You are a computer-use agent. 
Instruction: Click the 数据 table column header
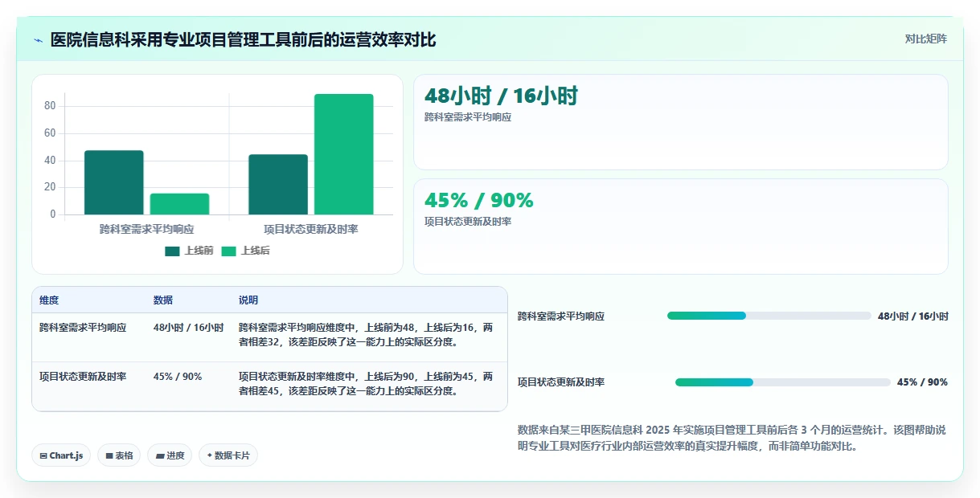click(163, 300)
